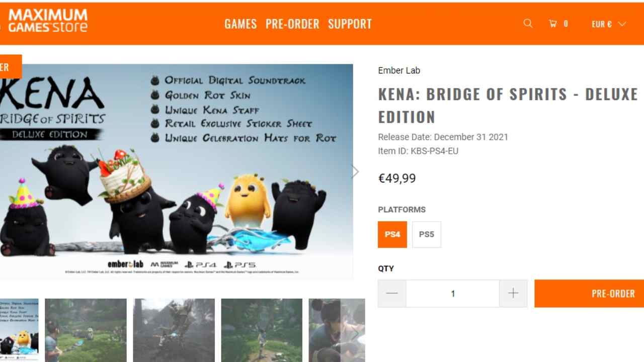Click the Maximum Games Store logo
Viewport: 644px width, 362px height.
coord(47,21)
